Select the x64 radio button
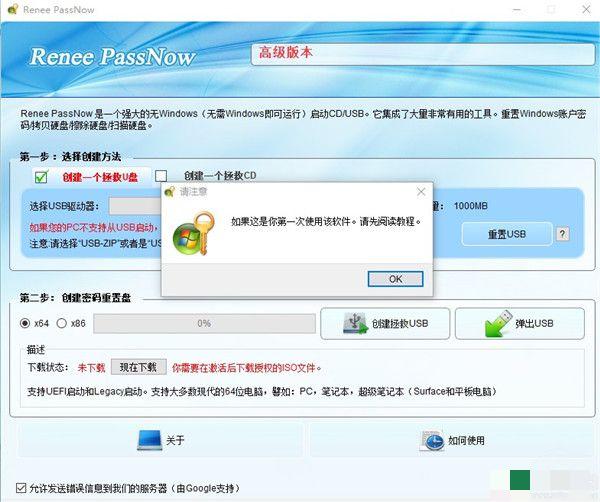 pos(25,323)
